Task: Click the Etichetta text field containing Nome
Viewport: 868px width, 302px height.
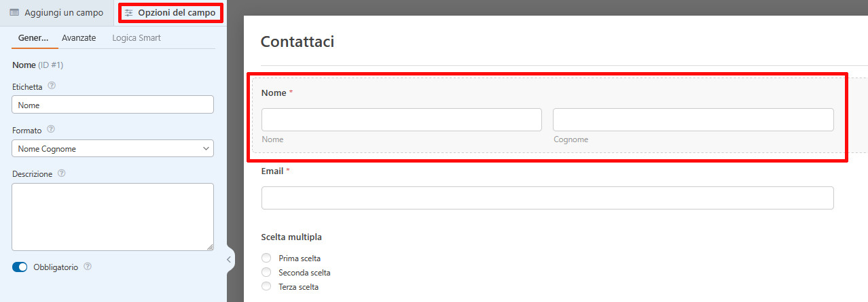Action: click(x=113, y=105)
